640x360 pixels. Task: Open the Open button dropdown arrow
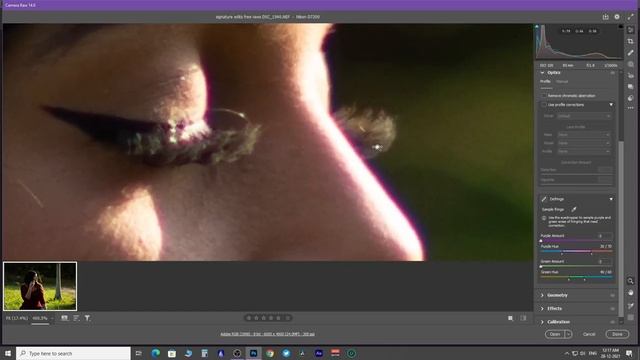point(568,334)
